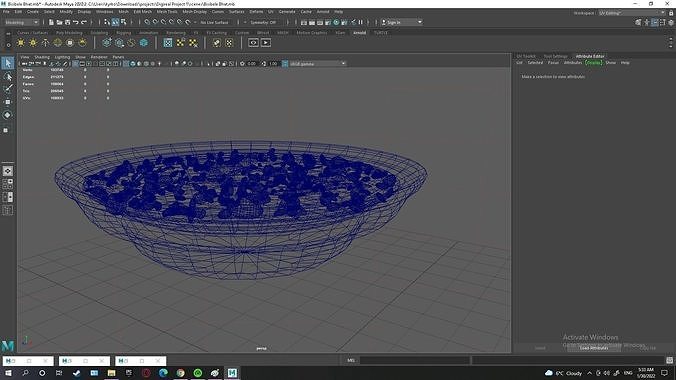Toggle select by component type mode
The image size is (676, 380).
(x=124, y=22)
